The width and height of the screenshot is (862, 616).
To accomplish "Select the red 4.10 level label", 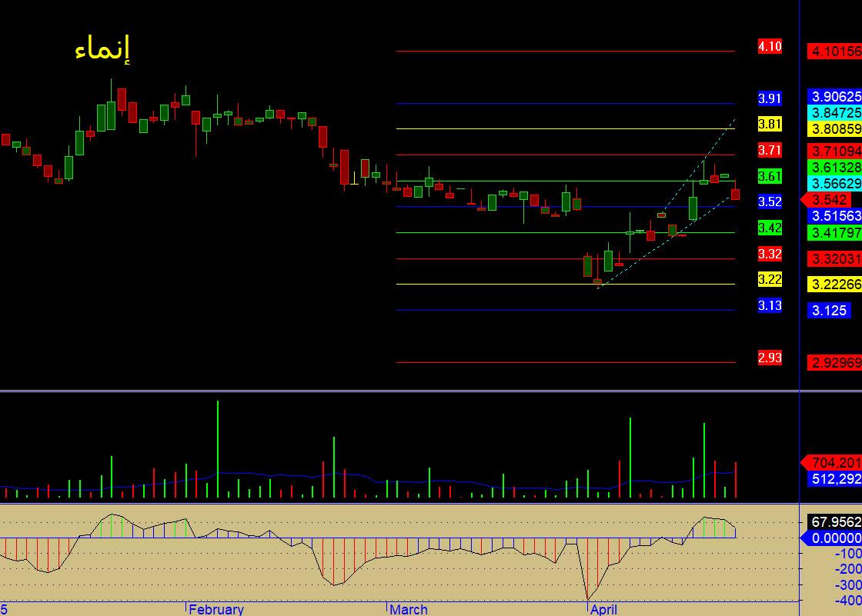I will [770, 46].
